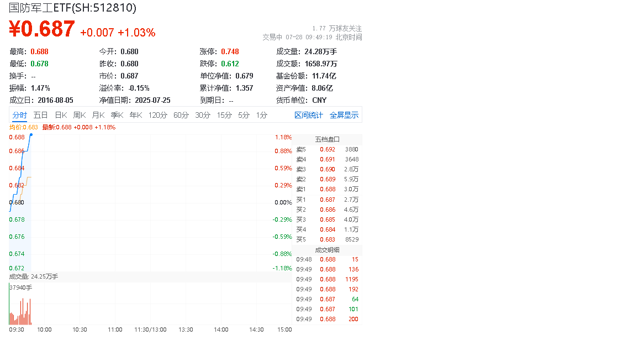Click 全屏显示 to go fullscreen
The image size is (644, 340).
coord(344,115)
